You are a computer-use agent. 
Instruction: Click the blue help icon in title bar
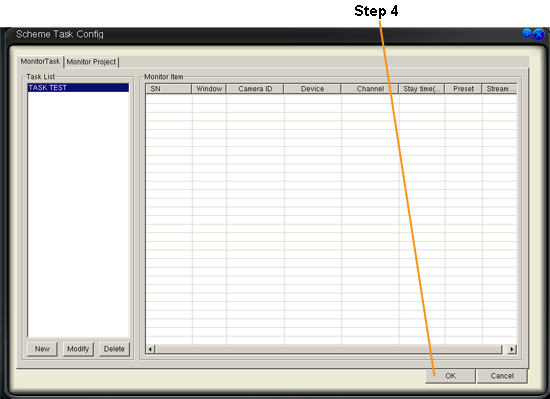pyautogui.click(x=527, y=33)
